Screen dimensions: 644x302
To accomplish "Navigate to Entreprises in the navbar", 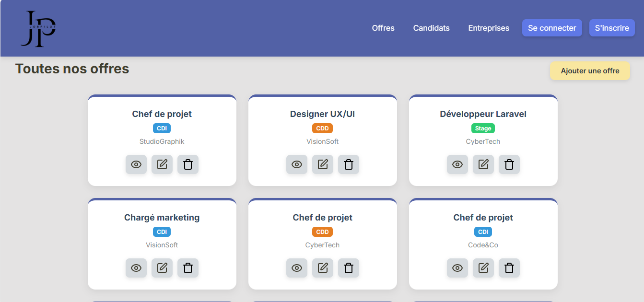I will [x=489, y=28].
